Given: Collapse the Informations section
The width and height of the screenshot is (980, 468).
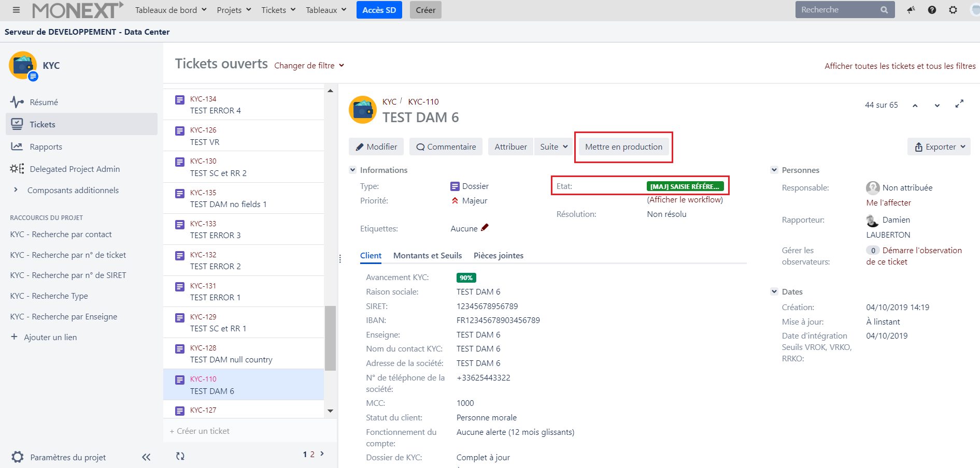Looking at the screenshot, I should (x=353, y=170).
